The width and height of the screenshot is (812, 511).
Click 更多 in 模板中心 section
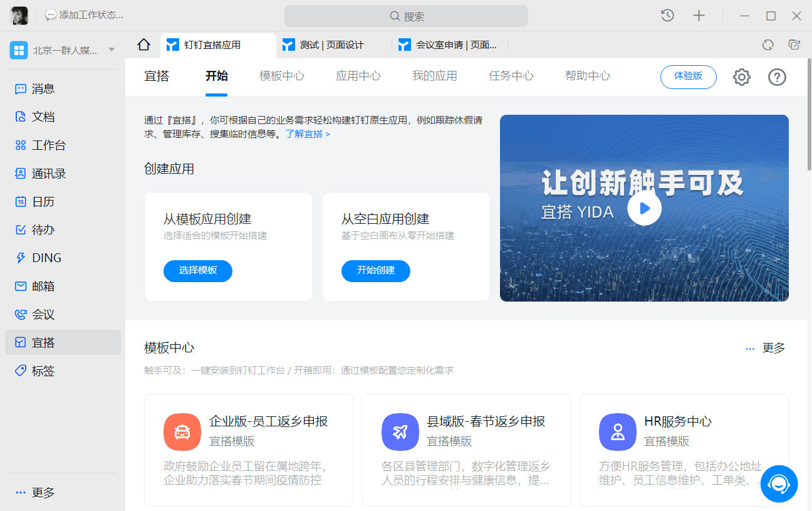pos(765,348)
